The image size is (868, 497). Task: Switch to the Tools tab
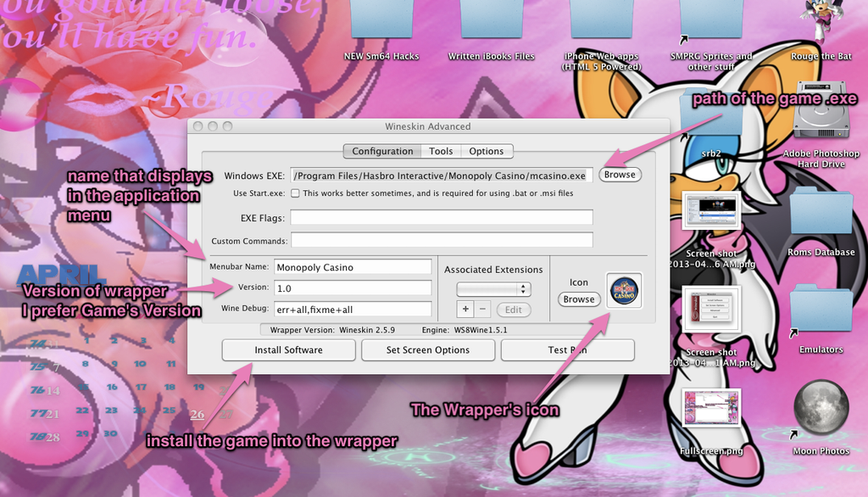pyautogui.click(x=441, y=151)
